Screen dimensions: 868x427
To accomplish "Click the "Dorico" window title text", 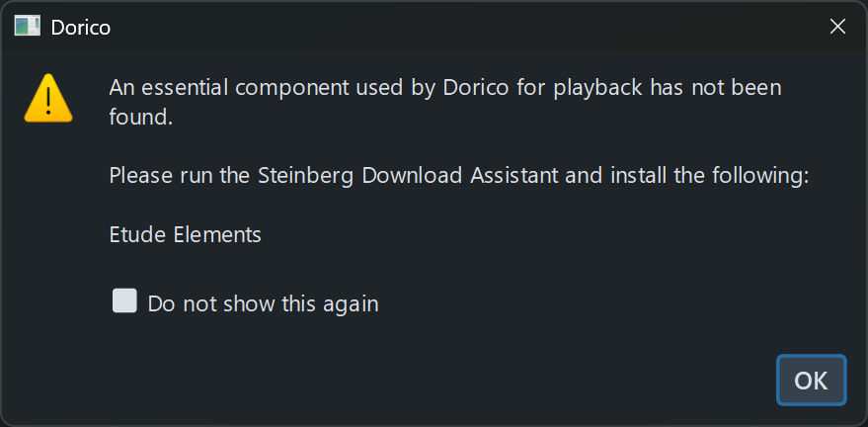I will pyautogui.click(x=81, y=28).
